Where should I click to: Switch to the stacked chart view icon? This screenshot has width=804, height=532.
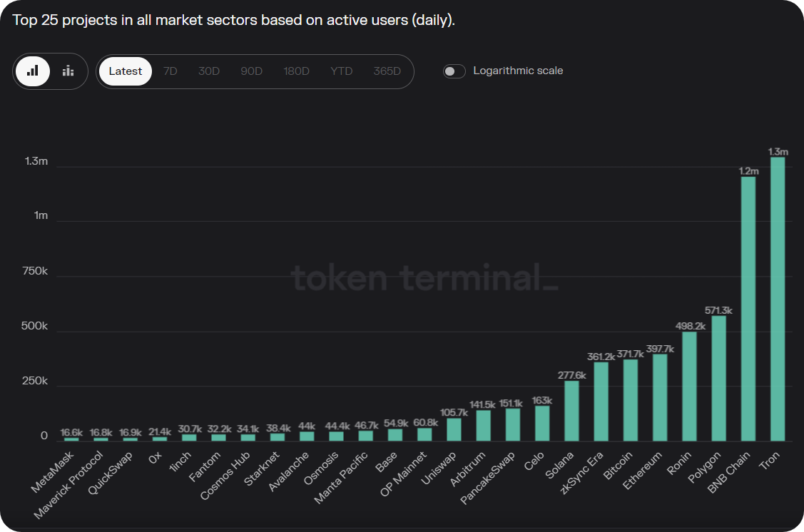click(68, 71)
